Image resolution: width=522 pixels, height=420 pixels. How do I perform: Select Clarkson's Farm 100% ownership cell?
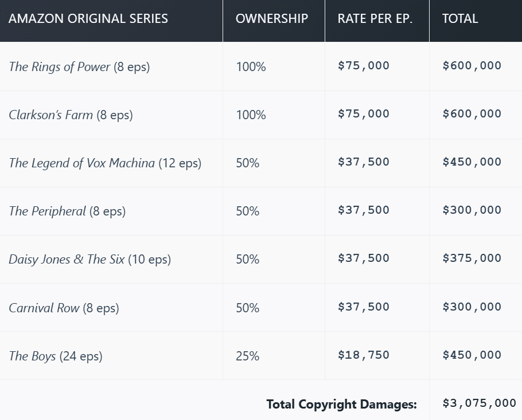(x=251, y=115)
